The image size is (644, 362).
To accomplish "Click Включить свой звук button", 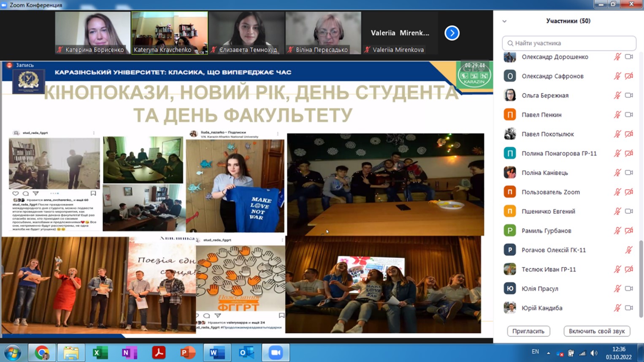I will (x=596, y=331).
